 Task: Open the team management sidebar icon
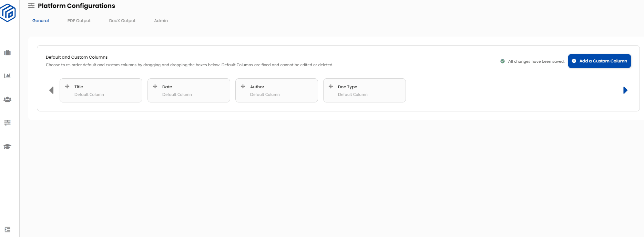(x=7, y=99)
